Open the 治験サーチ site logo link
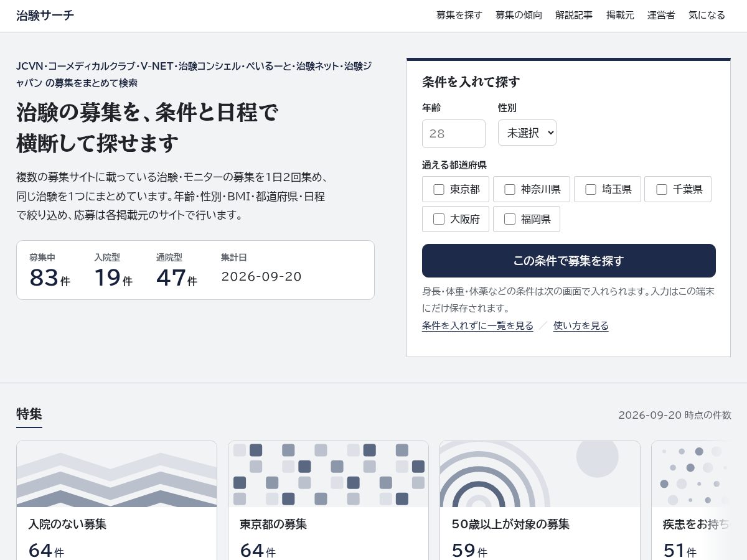Viewport: 747px width, 560px height. pos(45,16)
